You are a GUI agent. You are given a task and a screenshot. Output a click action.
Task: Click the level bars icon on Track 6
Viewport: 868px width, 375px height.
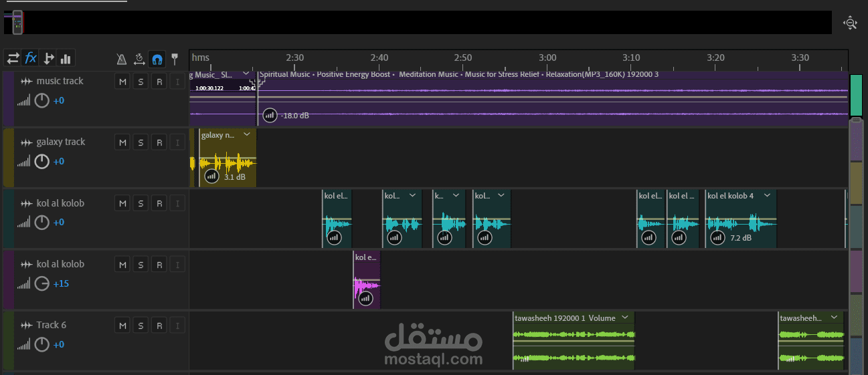click(23, 345)
